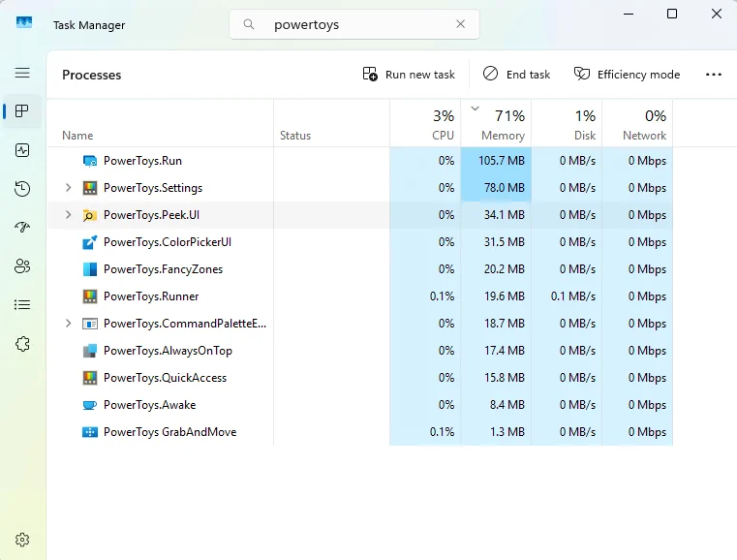This screenshot has width=737, height=560.
Task: Switch to the Processes page icon
Action: click(22, 111)
